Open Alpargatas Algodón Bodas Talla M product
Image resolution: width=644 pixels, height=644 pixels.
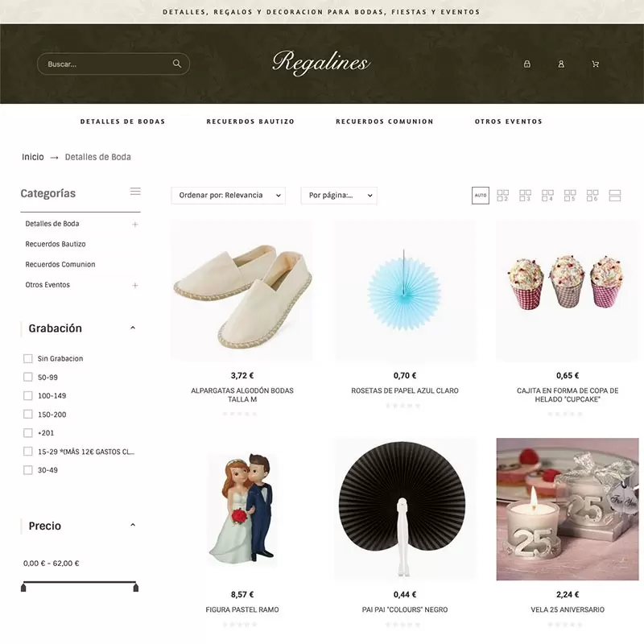click(242, 394)
